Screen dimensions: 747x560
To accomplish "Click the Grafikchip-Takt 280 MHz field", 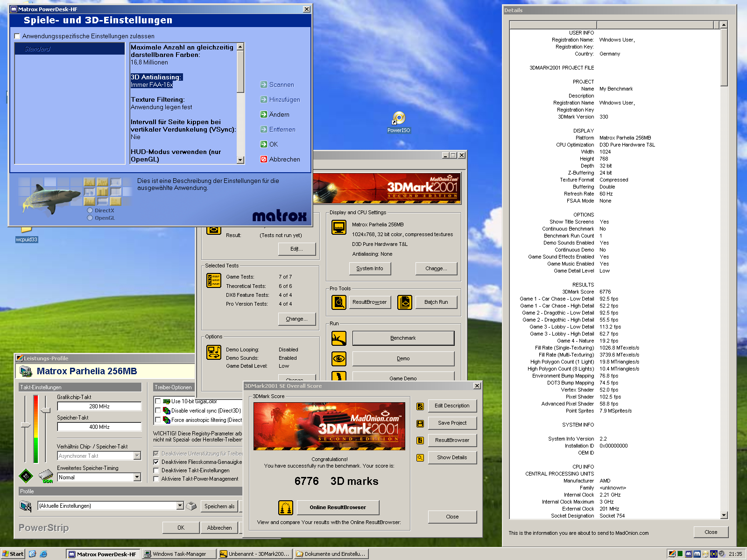I will [x=99, y=406].
